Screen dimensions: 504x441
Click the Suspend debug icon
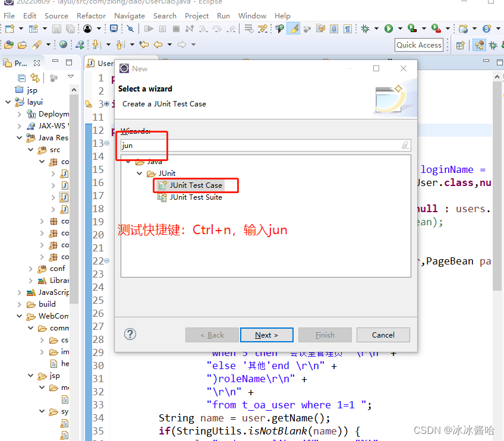tap(163, 29)
